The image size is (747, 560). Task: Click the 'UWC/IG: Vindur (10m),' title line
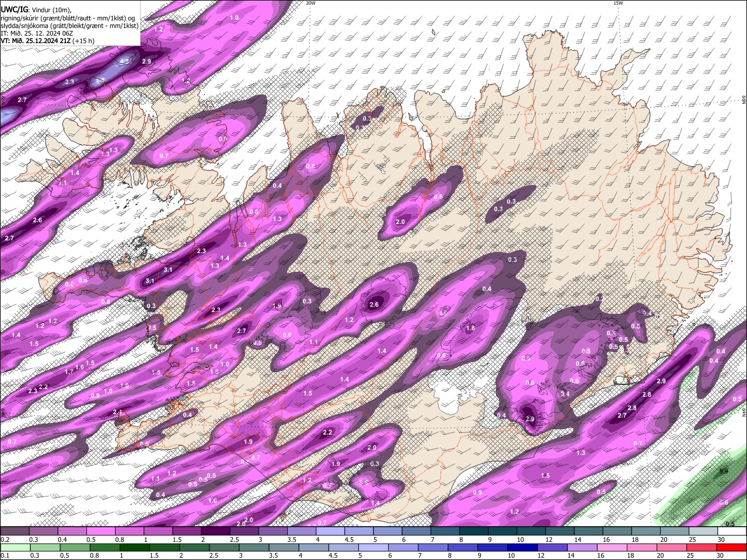click(x=36, y=10)
